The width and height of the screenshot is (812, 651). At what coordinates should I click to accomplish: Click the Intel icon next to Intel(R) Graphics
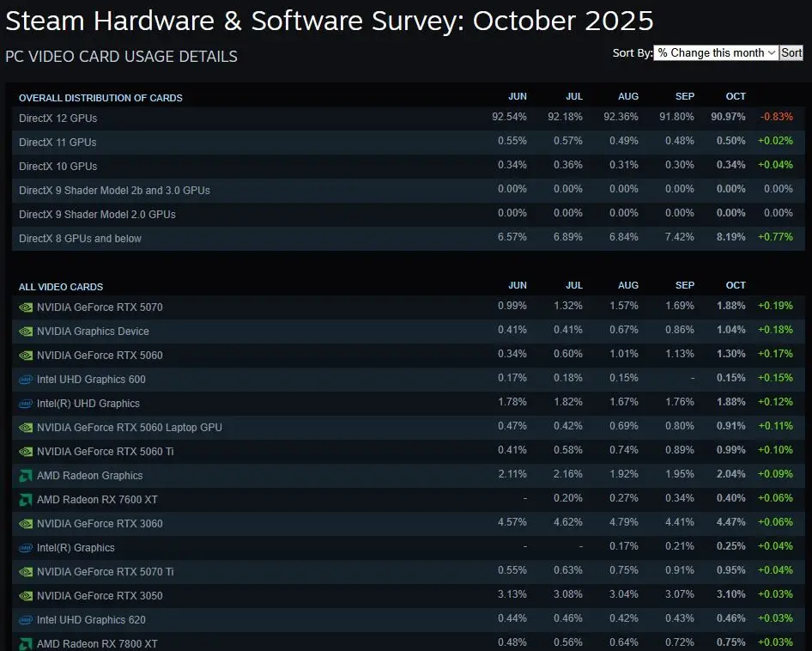[x=26, y=547]
